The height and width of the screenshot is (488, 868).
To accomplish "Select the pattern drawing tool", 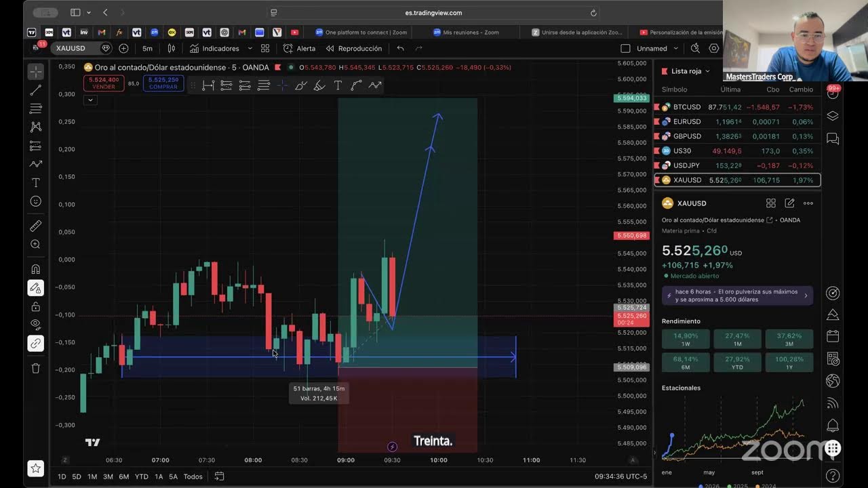I will point(36,127).
